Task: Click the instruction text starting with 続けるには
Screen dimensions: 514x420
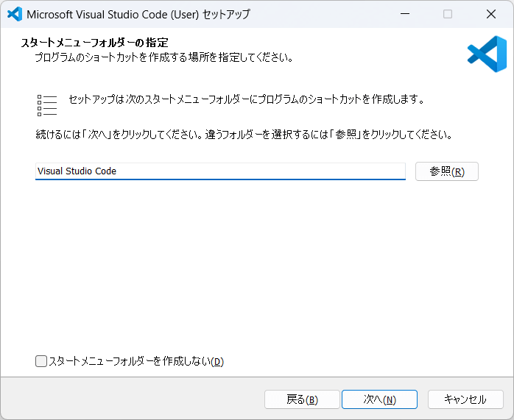Action: click(243, 135)
